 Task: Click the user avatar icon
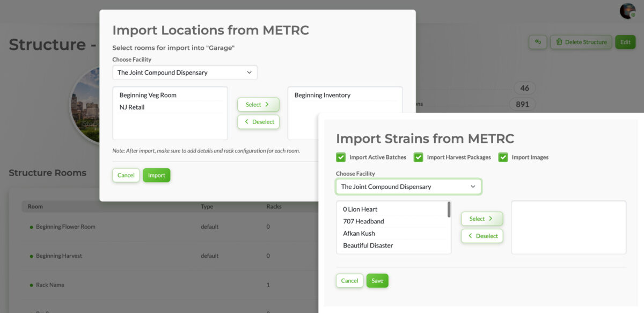pos(627,11)
